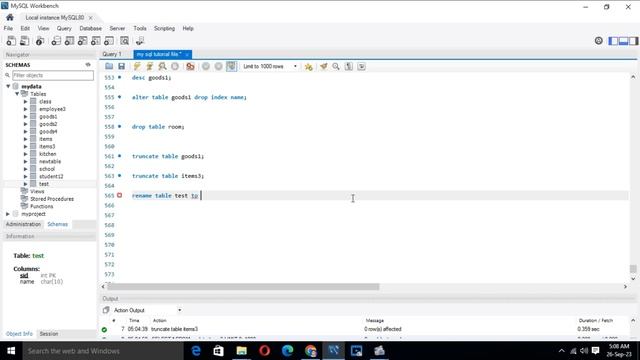Switch to the Session tab

point(49,333)
